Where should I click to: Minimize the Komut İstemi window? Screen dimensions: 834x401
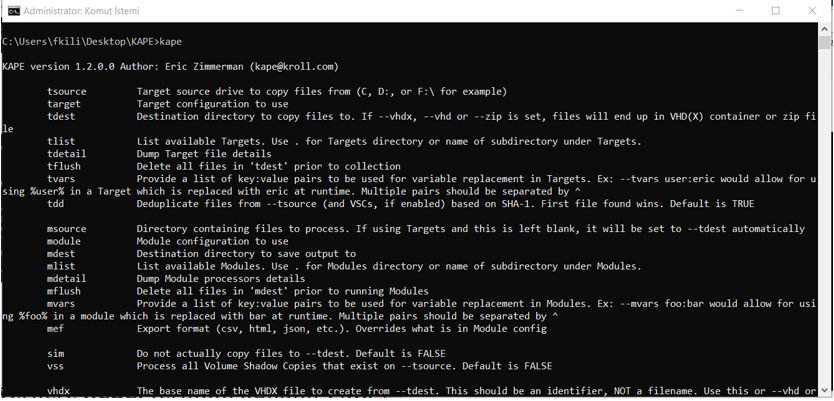click(x=738, y=11)
